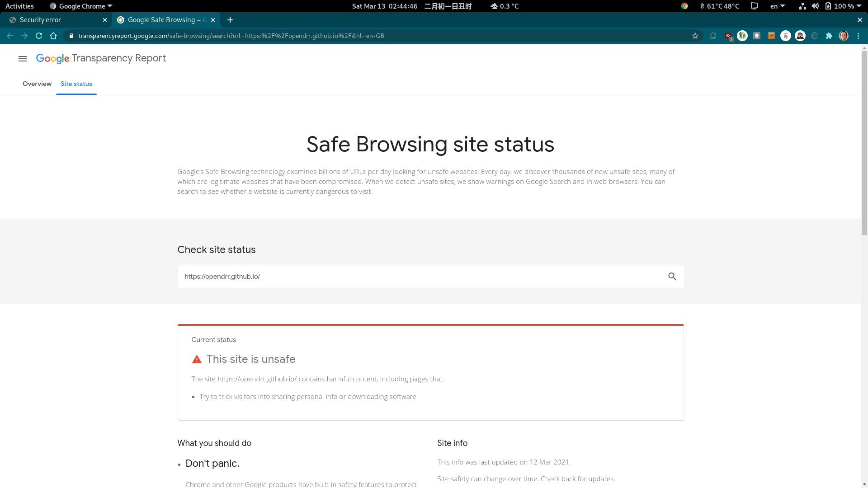The height and width of the screenshot is (488, 868).
Task: View site information via padlock icon
Action: pyautogui.click(x=71, y=36)
